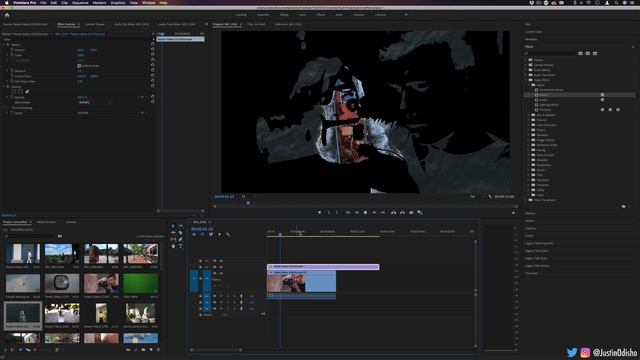This screenshot has width=640, height=360.
Task: Open the Program monitor settings wrench
Action: pyautogui.click(x=490, y=196)
